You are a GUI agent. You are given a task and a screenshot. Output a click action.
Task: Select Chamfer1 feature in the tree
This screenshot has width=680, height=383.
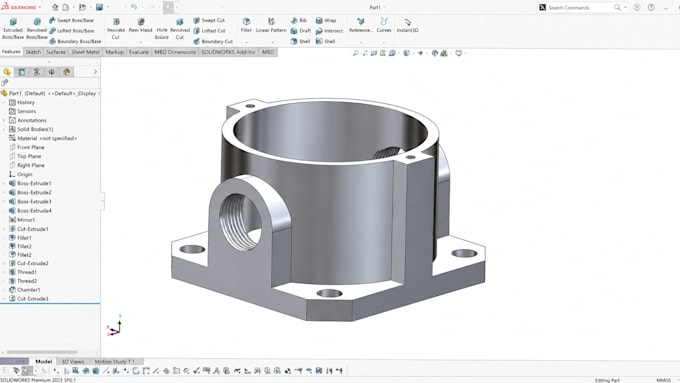pos(25,290)
